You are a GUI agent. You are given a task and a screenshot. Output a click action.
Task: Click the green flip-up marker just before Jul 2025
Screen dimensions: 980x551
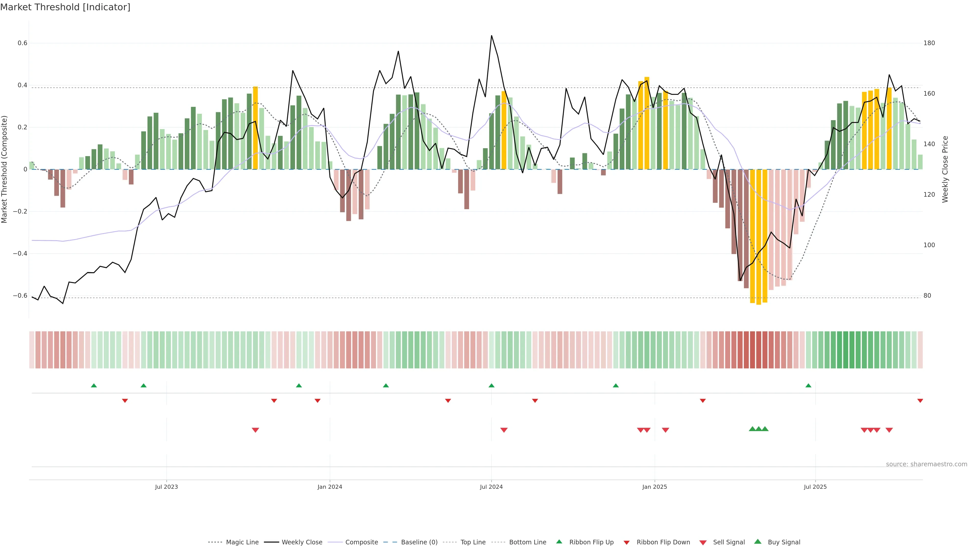(x=808, y=386)
